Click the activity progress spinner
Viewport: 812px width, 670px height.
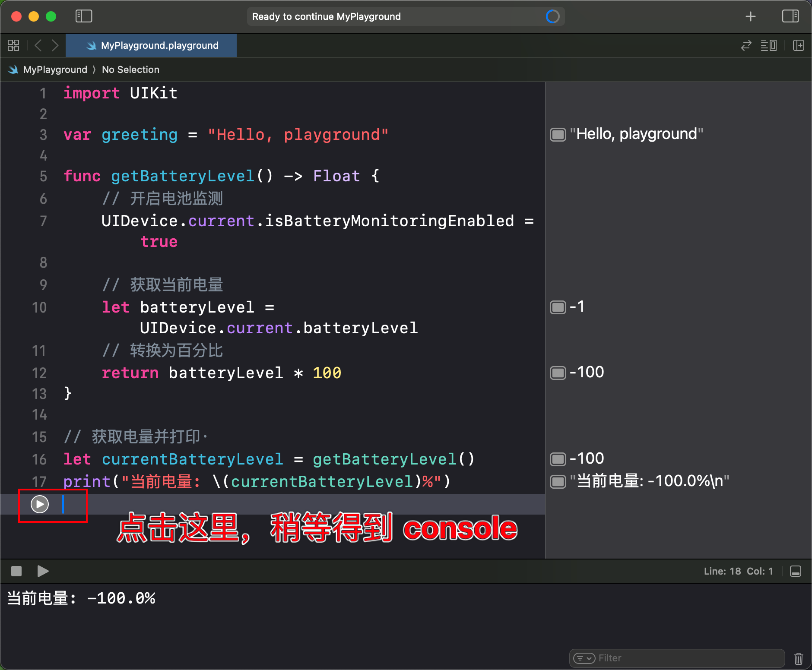tap(552, 16)
